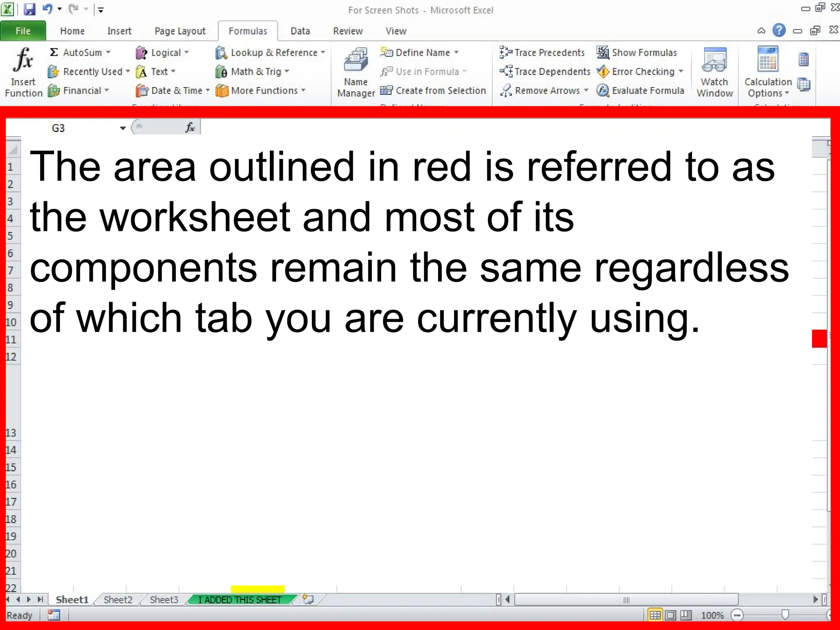Expand the AutoSum dropdown
This screenshot has width=840, height=630.
[108, 52]
